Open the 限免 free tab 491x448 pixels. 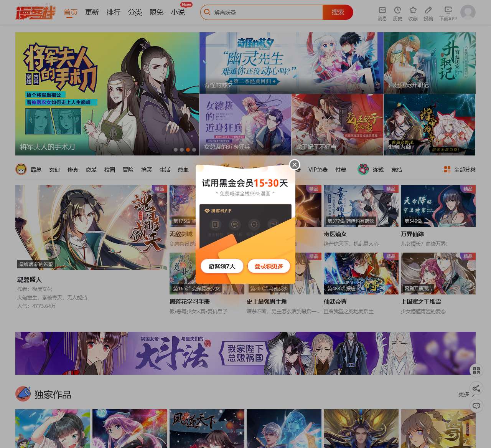point(157,12)
